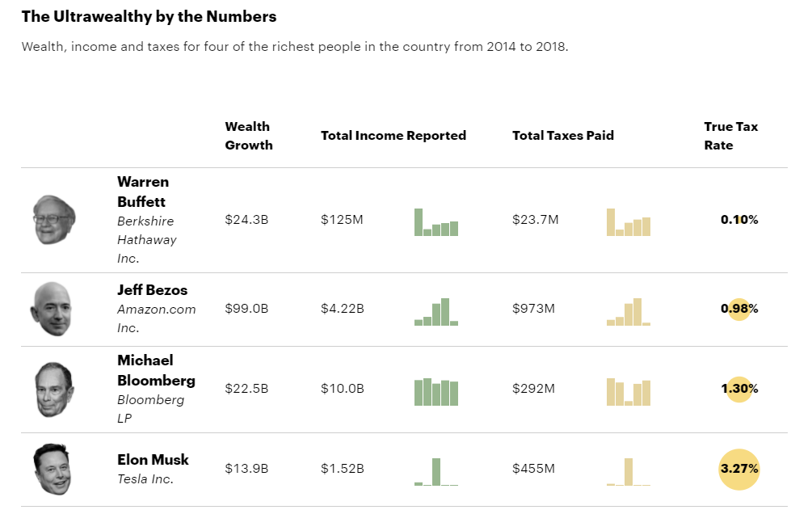This screenshot has height=531, width=812.
Task: Click Buffett's tan taxes paid chart
Action: (x=629, y=222)
